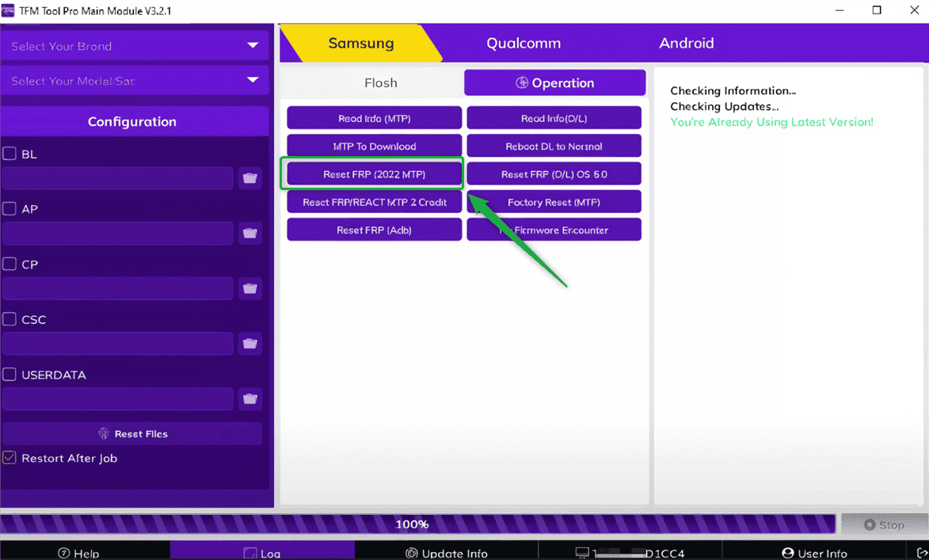Check the AP partition checkbox
This screenshot has width=929, height=560.
point(10,208)
